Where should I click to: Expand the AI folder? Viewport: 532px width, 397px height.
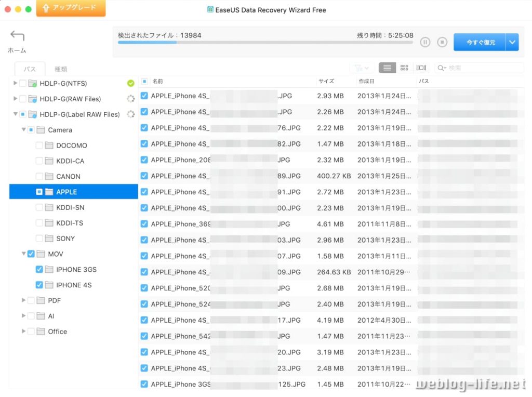[x=23, y=315]
